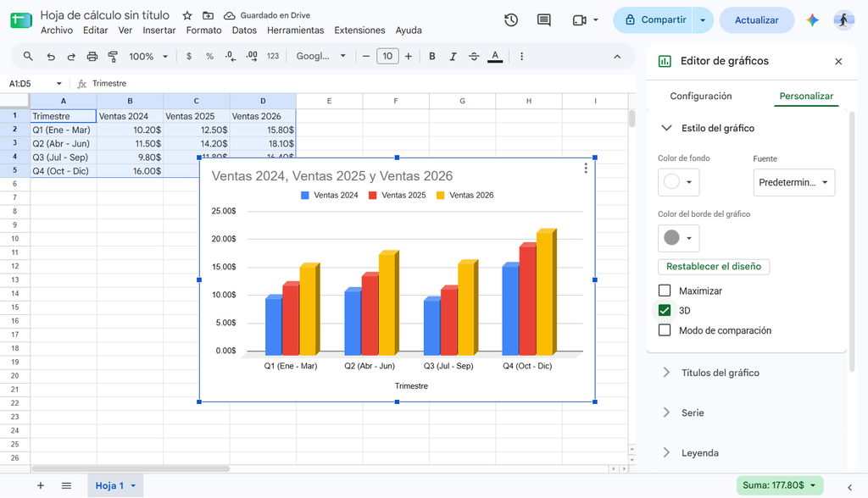Open the Datos menu
Image resolution: width=868 pixels, height=498 pixels.
(244, 30)
